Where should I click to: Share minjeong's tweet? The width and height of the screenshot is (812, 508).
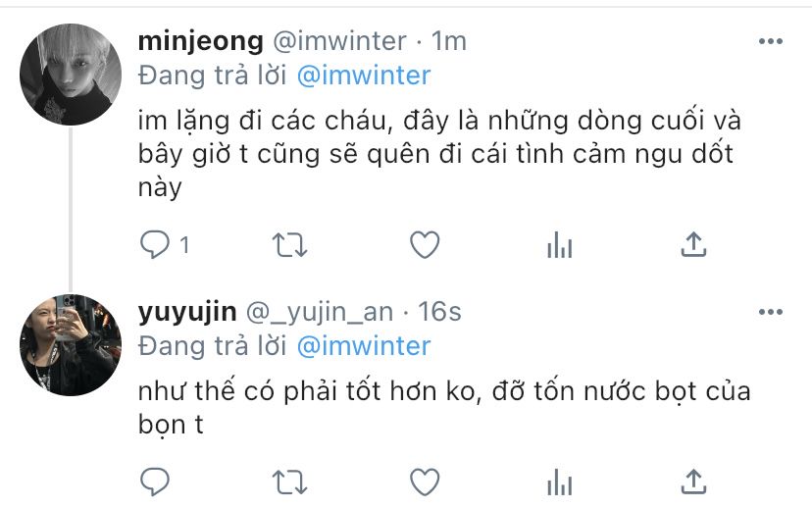693,244
